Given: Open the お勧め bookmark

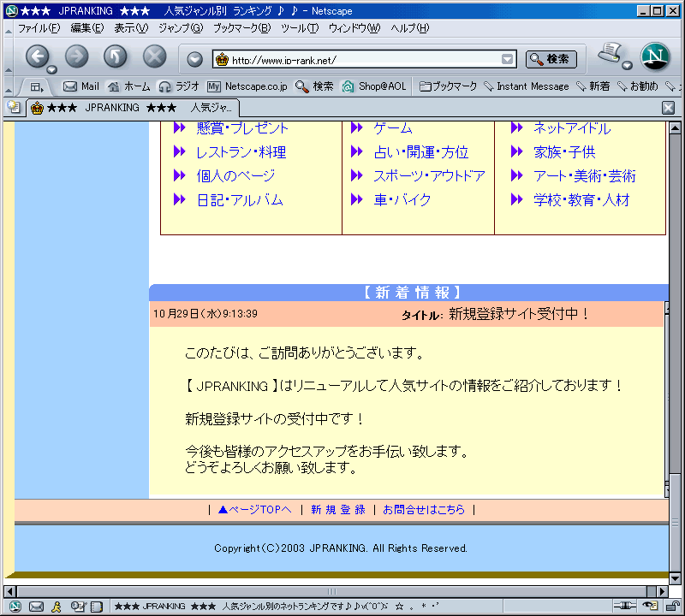Looking at the screenshot, I should tap(637, 86).
